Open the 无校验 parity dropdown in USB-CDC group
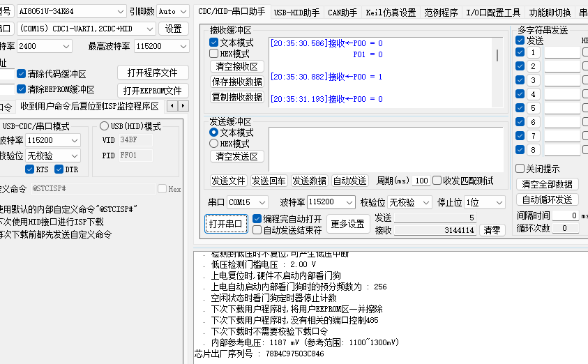The height and width of the screenshot is (364, 588). pyautogui.click(x=53, y=156)
